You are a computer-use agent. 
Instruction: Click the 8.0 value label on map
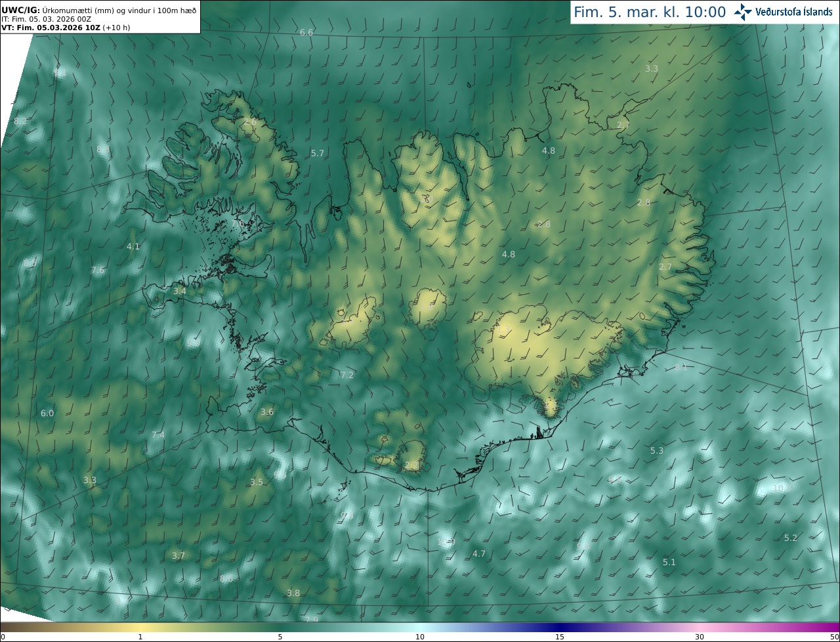click(x=103, y=150)
